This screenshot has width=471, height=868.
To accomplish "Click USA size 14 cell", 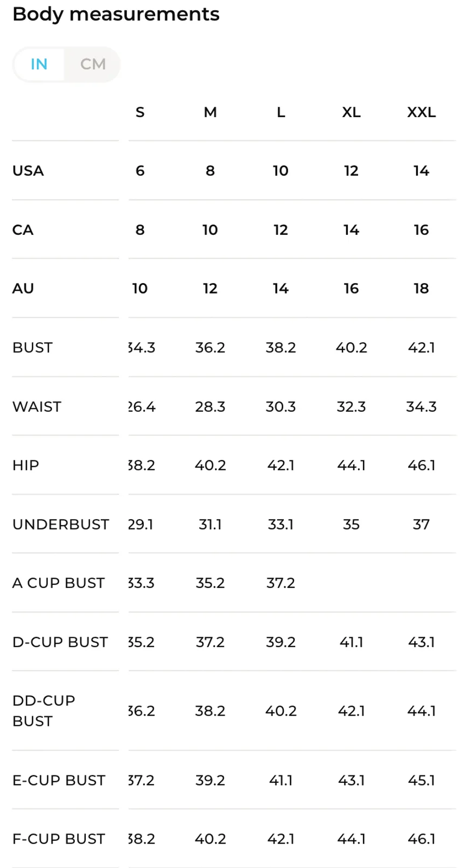I will tap(422, 171).
